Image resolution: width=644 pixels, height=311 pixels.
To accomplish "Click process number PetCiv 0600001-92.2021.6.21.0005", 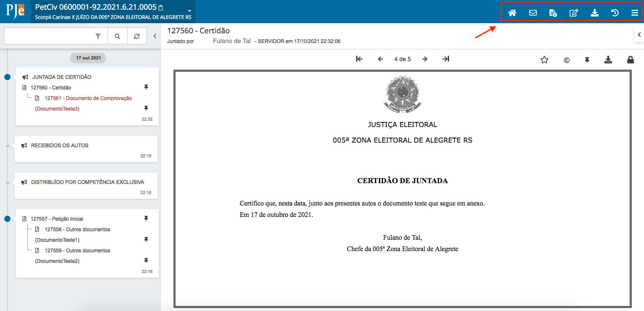I will tap(96, 7).
